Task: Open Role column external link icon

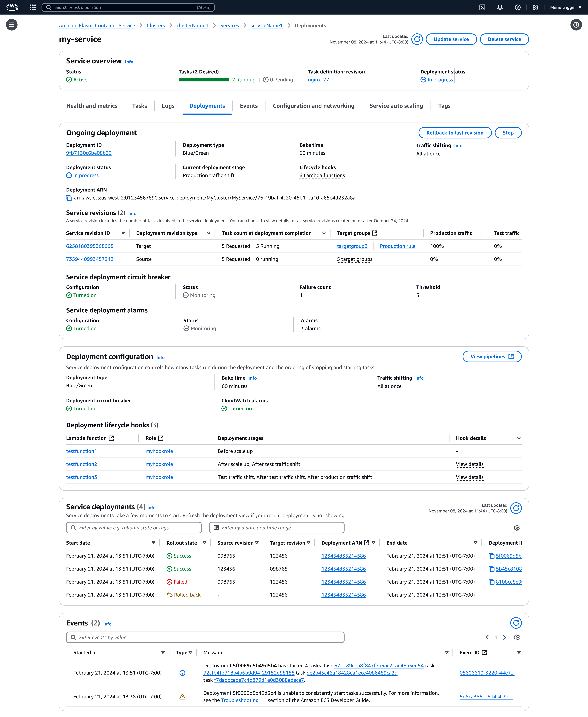Action: (161, 438)
